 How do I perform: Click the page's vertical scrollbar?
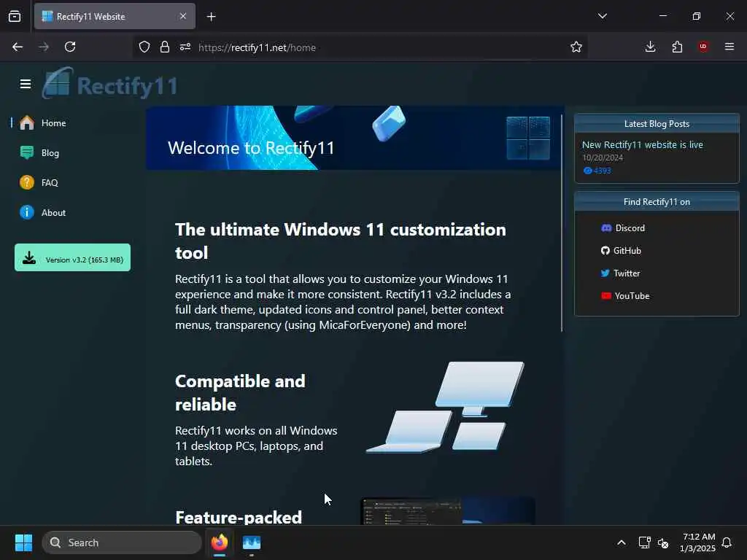562,223
